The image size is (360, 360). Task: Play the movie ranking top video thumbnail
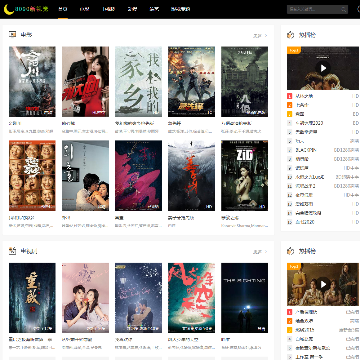point(323,68)
